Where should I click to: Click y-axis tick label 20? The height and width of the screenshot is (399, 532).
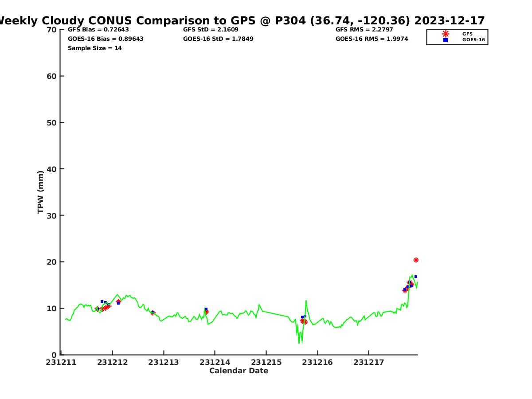52,262
